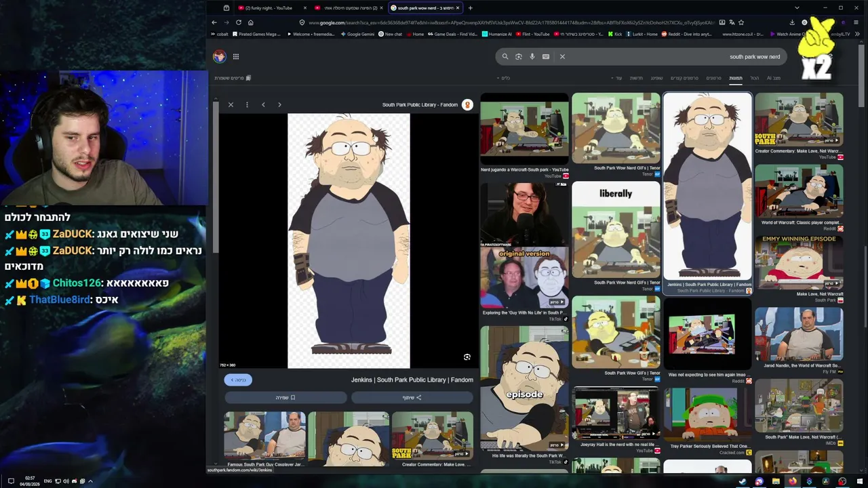Open the preview panel three-dot menu
Viewport: 868px width, 488px height.
(247, 104)
